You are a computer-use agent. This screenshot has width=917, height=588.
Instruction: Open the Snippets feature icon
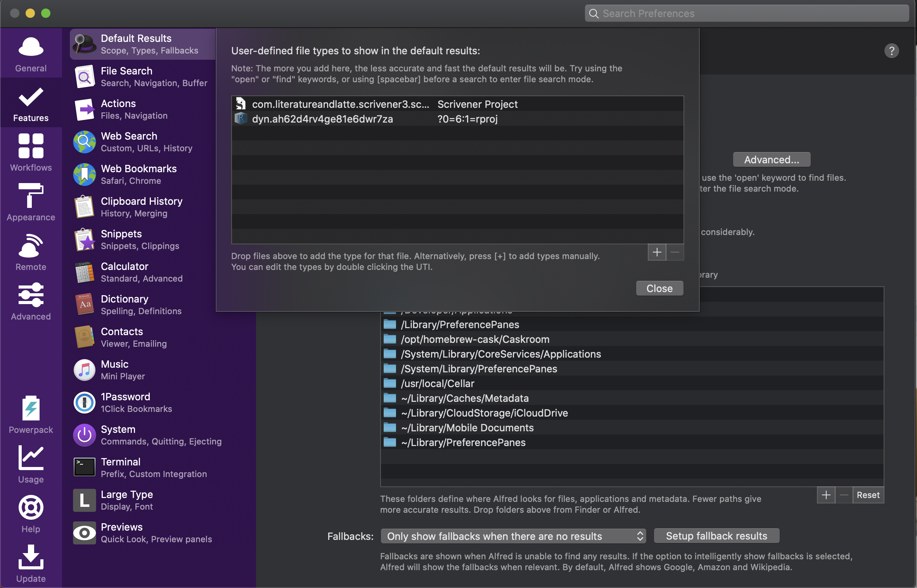coord(85,240)
